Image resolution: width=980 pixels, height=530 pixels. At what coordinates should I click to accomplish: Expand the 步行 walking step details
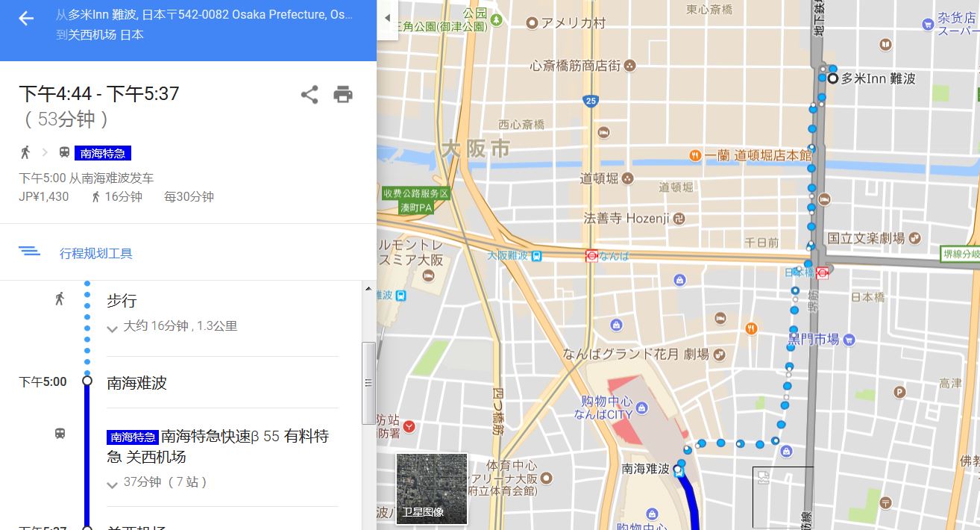click(113, 328)
